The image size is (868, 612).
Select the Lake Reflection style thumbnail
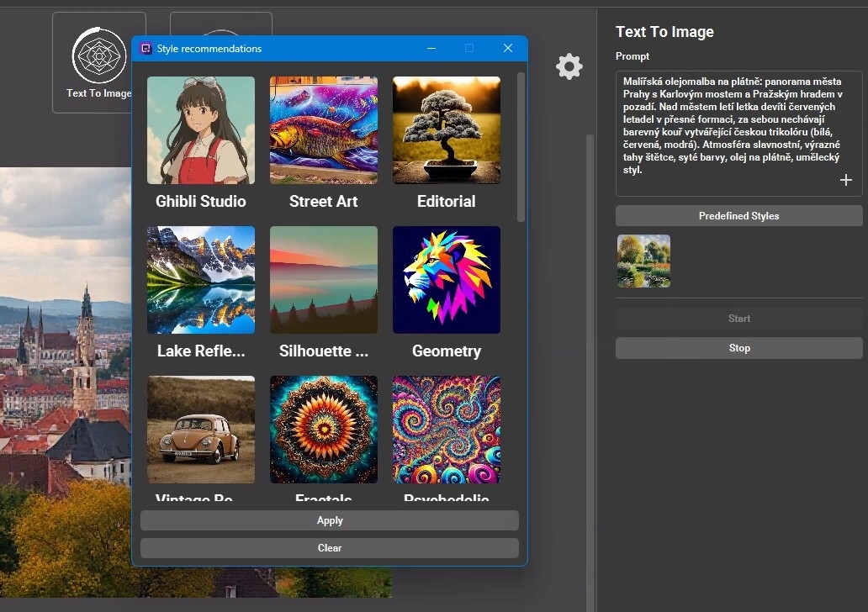tap(201, 280)
